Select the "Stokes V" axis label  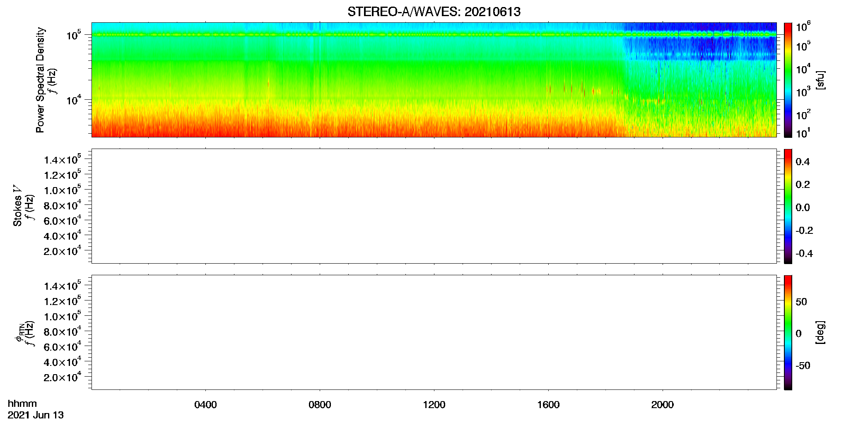point(18,206)
